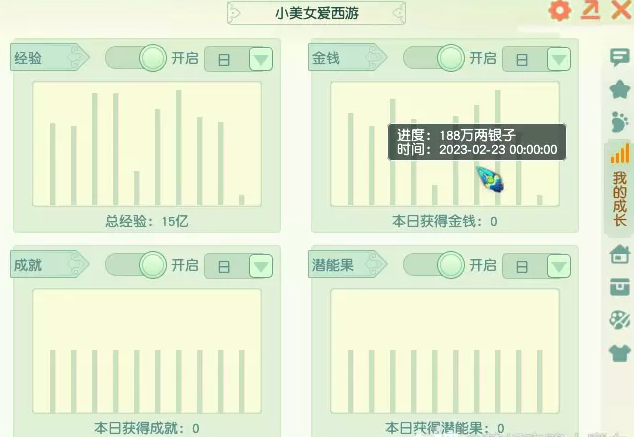Open the orange gear settings icon
634x437 pixels.
[x=560, y=10]
